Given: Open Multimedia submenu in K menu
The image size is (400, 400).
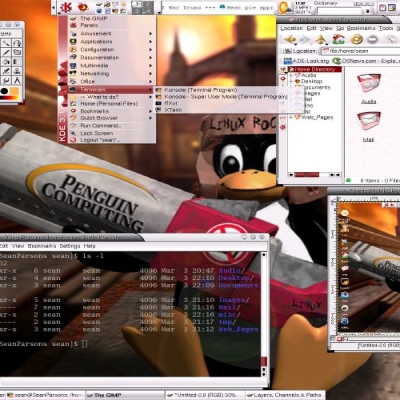Looking at the screenshot, I should (111, 65).
